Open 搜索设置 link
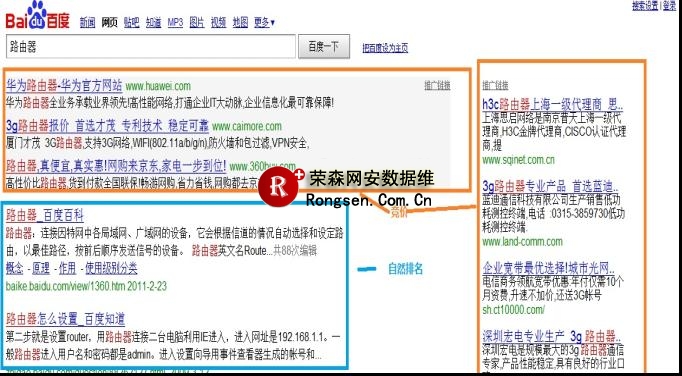 coord(645,6)
